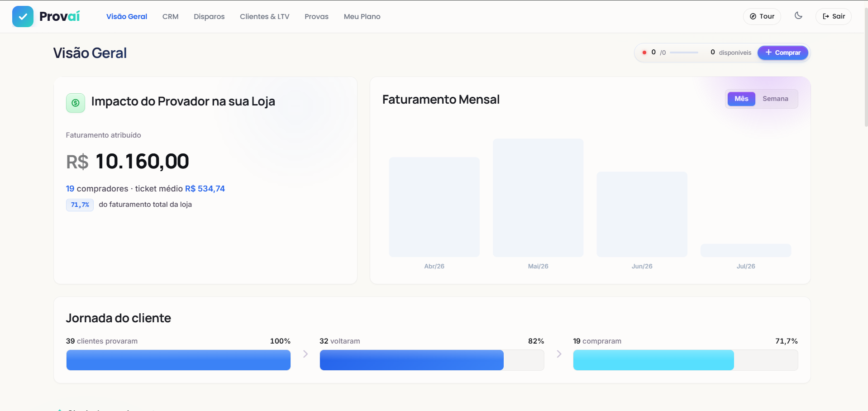Click the 100% value
This screenshot has height=411, width=868.
click(x=280, y=341)
